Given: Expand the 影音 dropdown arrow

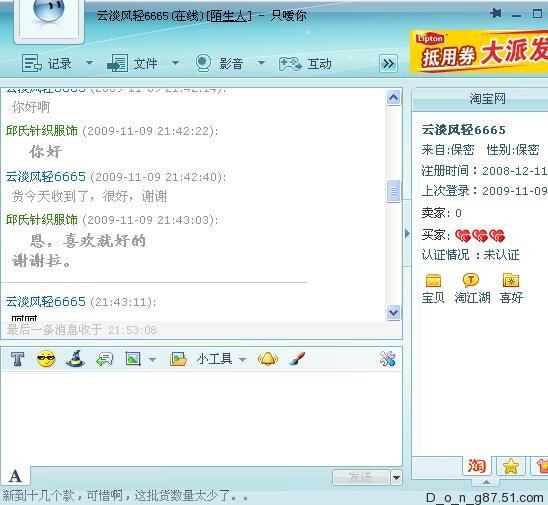Looking at the screenshot, I should [261, 63].
